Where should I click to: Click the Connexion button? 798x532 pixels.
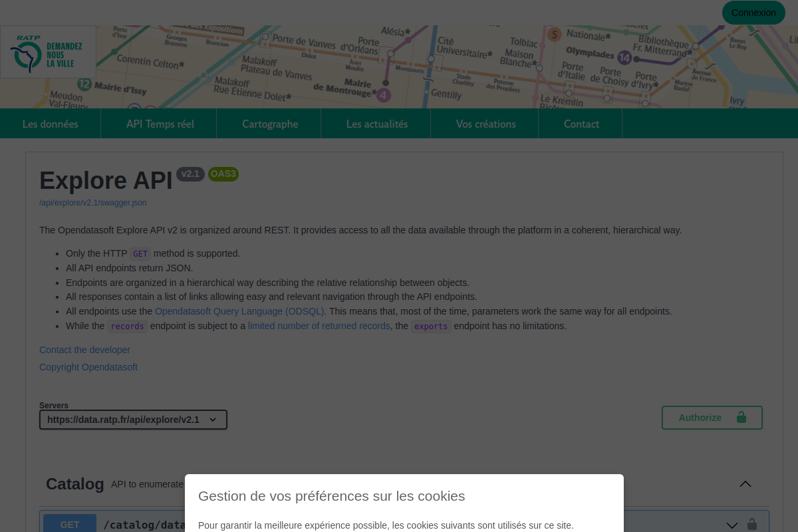pyautogui.click(x=753, y=13)
